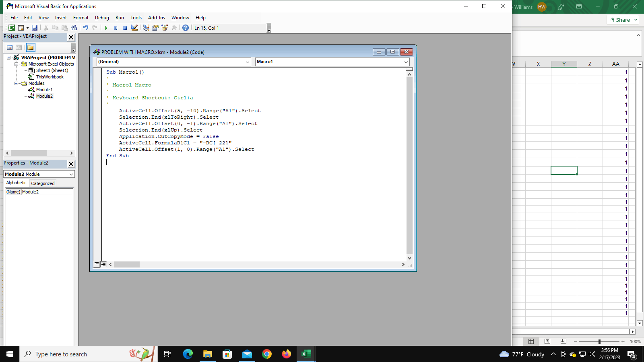Click View Code icon in Project panel

pyautogui.click(x=10, y=47)
